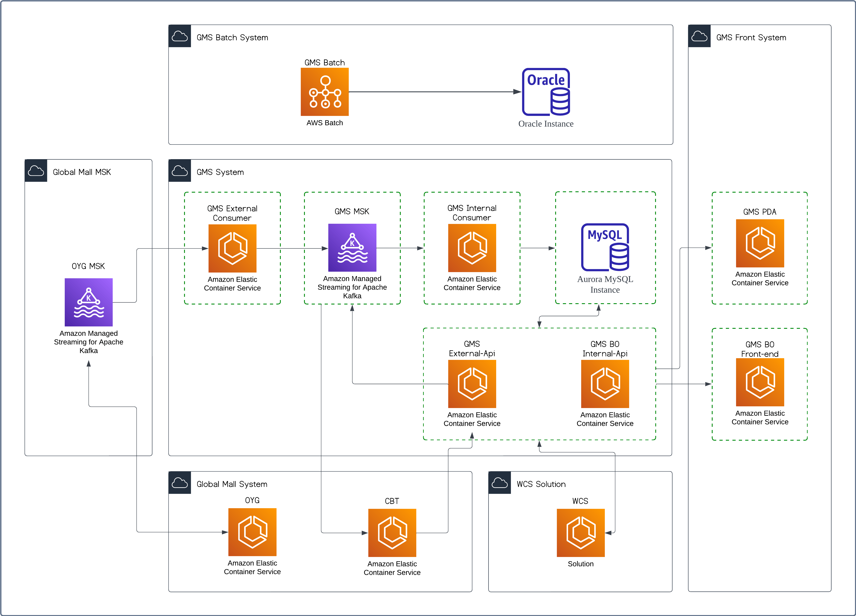The image size is (856, 616).
Task: Click the 'Oracle Instance' caption text
Action: point(546,124)
